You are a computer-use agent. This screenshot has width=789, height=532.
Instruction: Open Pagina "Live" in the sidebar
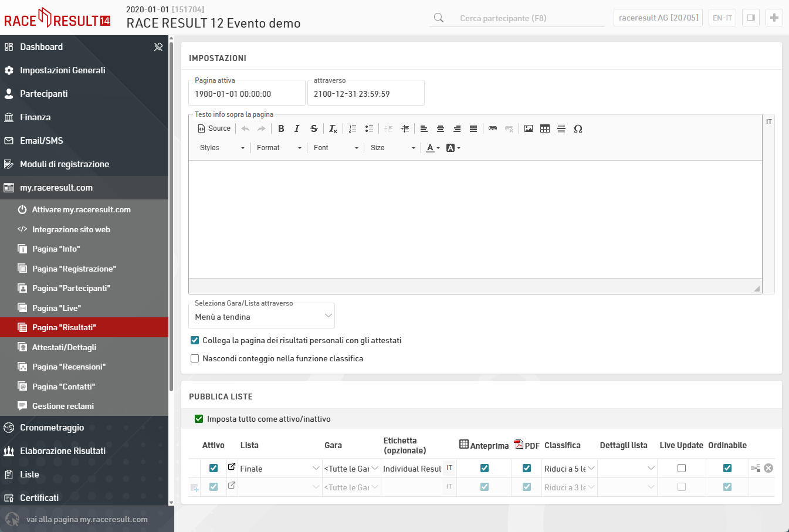[x=56, y=308]
